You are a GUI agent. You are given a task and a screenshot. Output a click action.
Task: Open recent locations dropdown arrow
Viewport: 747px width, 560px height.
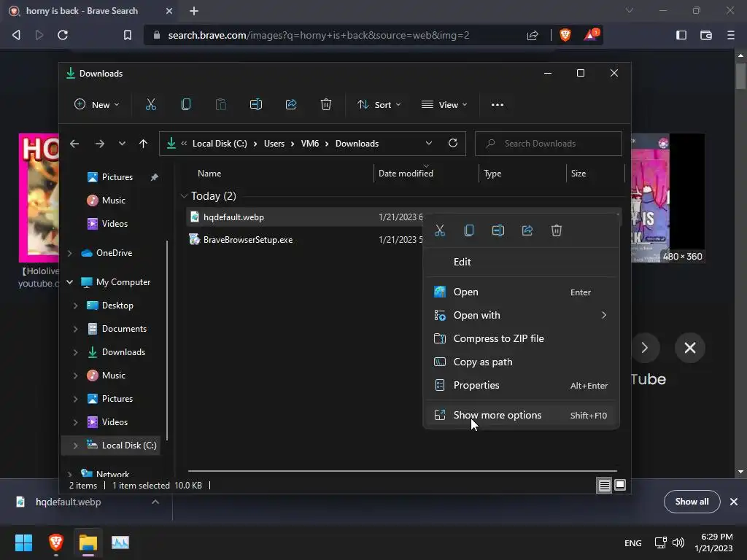pyautogui.click(x=122, y=144)
